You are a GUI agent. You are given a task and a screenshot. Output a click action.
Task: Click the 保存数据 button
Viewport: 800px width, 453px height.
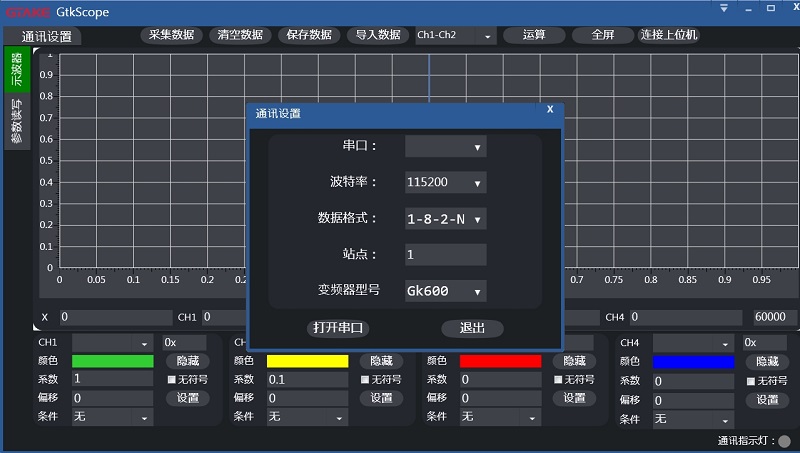(309, 35)
